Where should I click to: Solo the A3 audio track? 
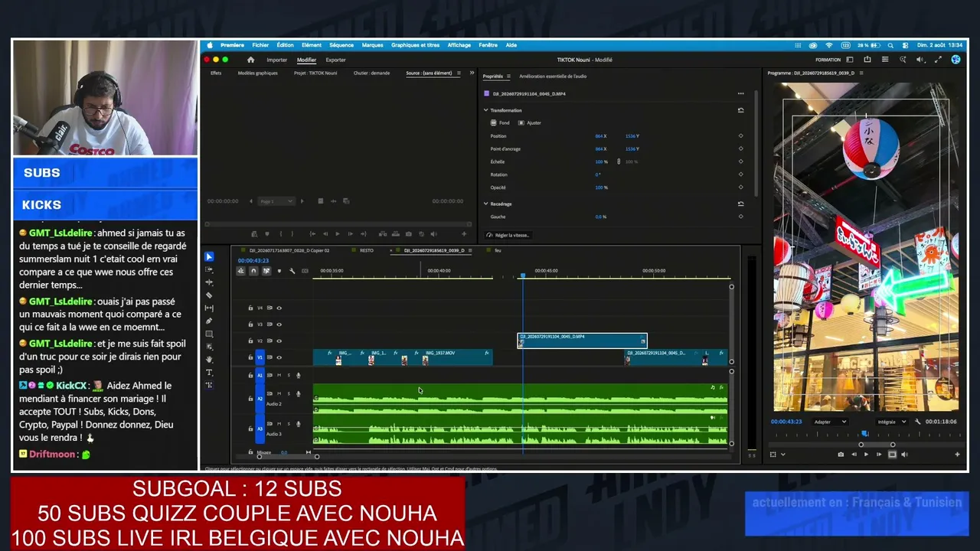tap(289, 423)
